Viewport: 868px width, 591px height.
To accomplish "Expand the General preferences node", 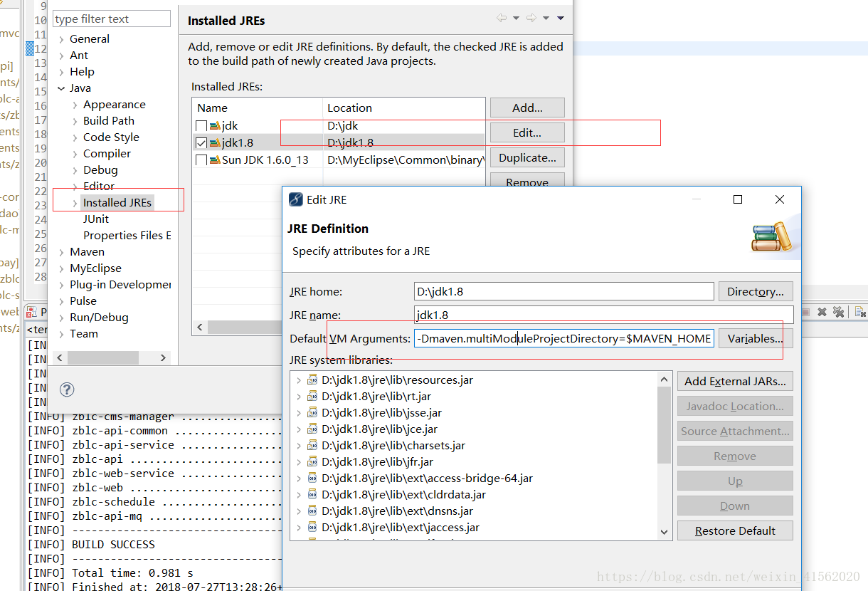I will [x=62, y=39].
